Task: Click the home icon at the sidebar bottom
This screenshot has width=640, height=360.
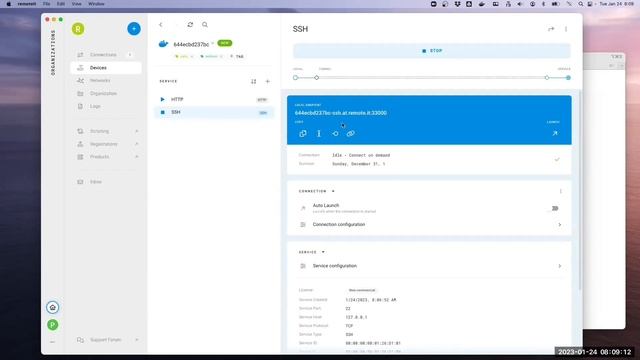Action: click(52, 307)
